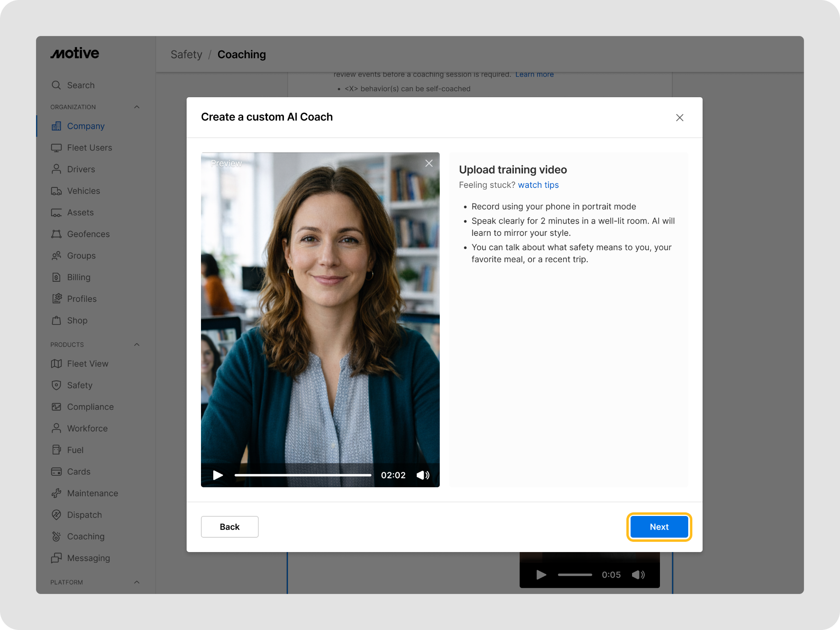Remove the preview video with X
Image resolution: width=840 pixels, height=630 pixels.
(x=429, y=163)
